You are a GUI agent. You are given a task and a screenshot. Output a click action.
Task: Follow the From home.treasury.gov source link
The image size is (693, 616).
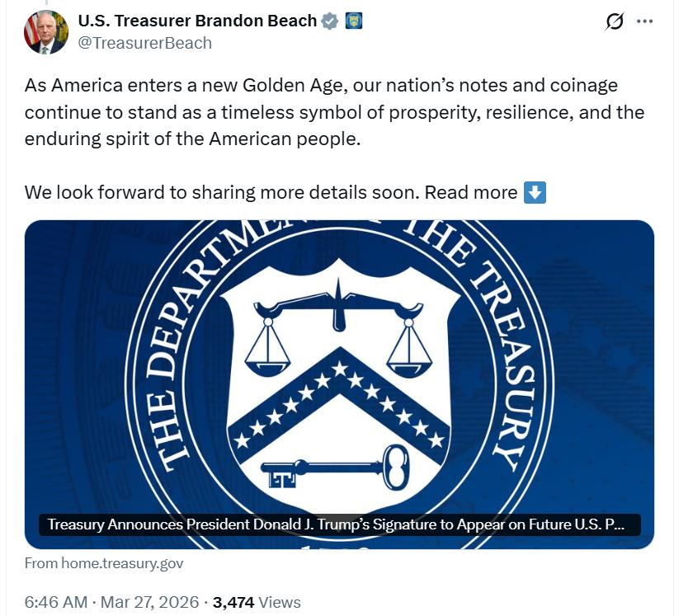104,563
